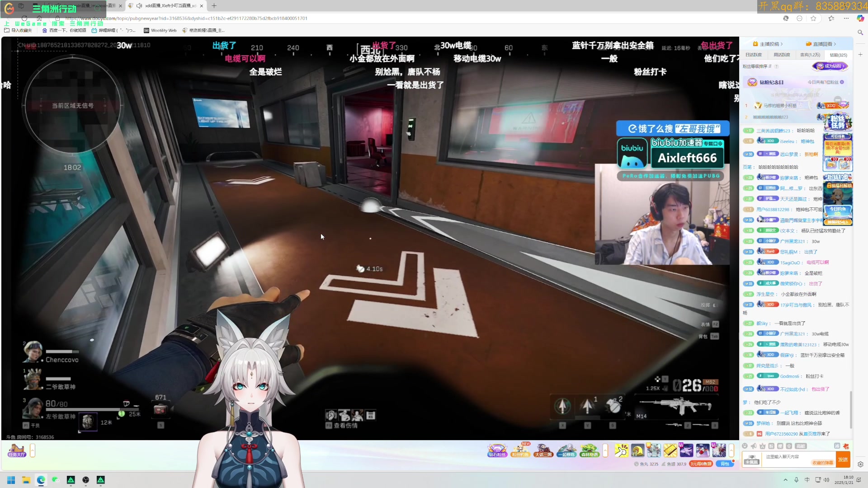This screenshot has width=868, height=488.
Task: Add the page to favorites with the star icon
Action: pos(813,19)
